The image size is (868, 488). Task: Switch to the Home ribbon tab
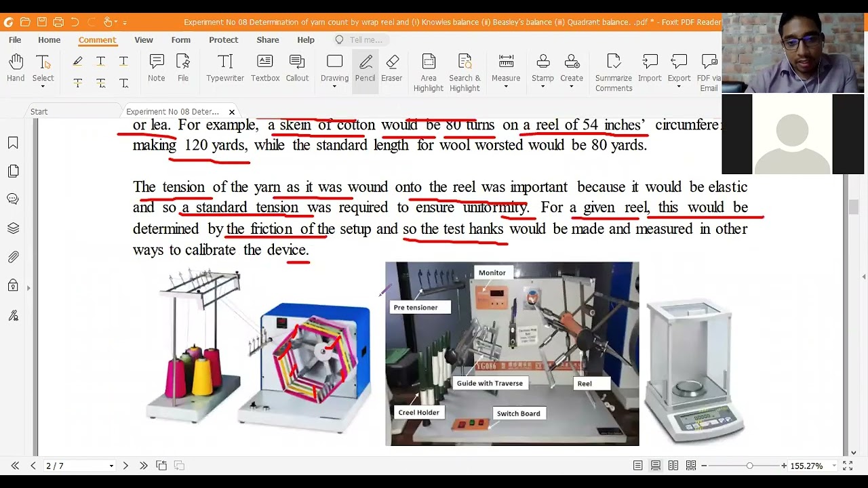[x=50, y=40]
